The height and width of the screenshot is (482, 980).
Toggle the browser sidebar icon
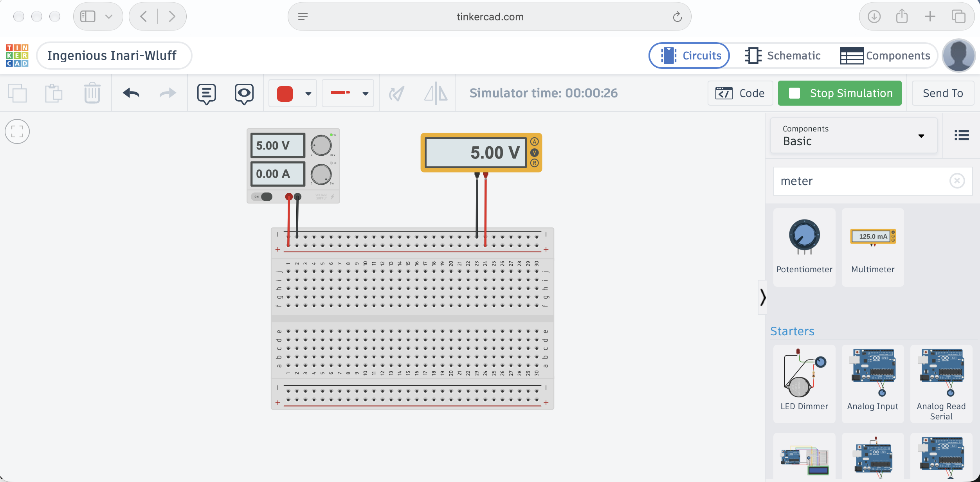pos(88,16)
